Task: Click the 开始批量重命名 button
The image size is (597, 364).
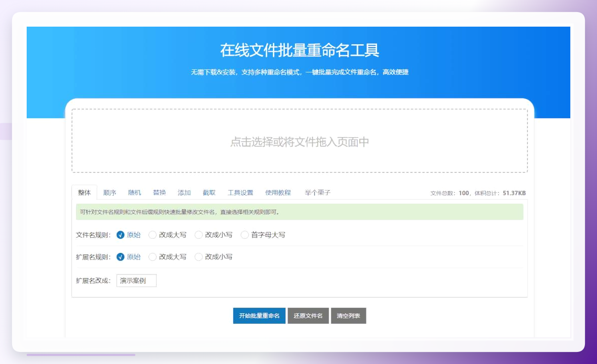Action: (x=259, y=316)
